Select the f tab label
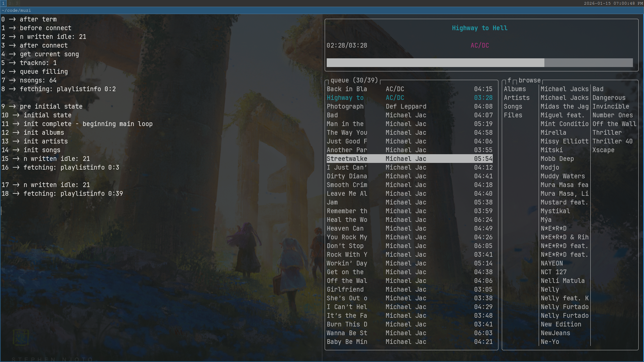 pos(509,80)
